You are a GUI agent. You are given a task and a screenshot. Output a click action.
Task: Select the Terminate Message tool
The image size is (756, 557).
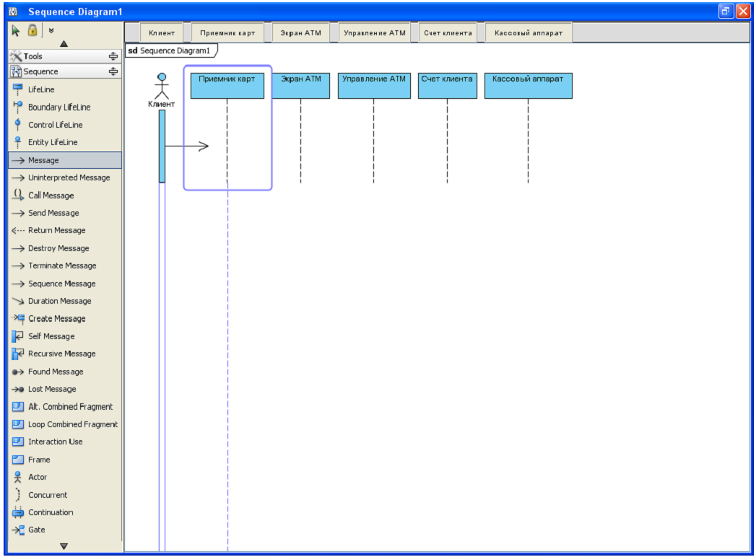point(65,266)
